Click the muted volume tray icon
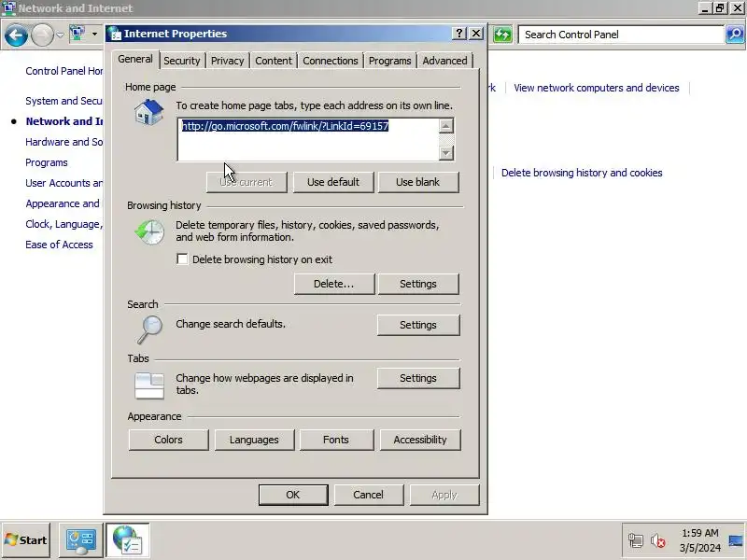The height and width of the screenshot is (560, 747). [658, 541]
